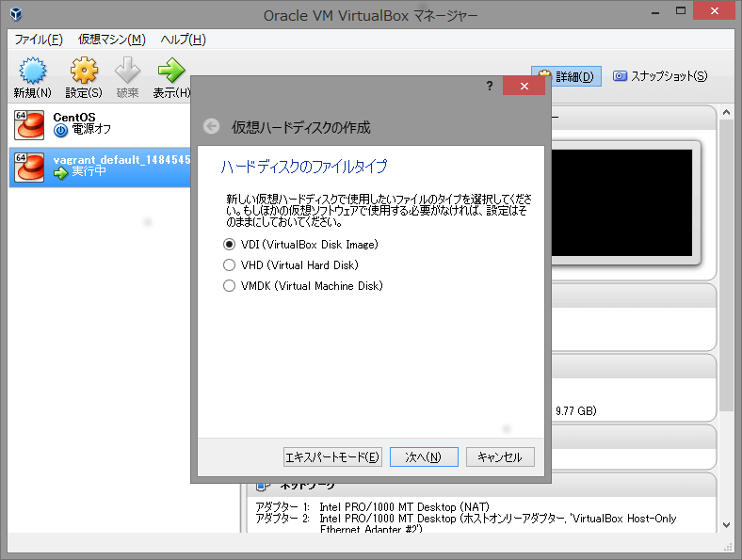The image size is (742, 560).
Task: Click the vagrant_default VM icon
Action: click(29, 167)
